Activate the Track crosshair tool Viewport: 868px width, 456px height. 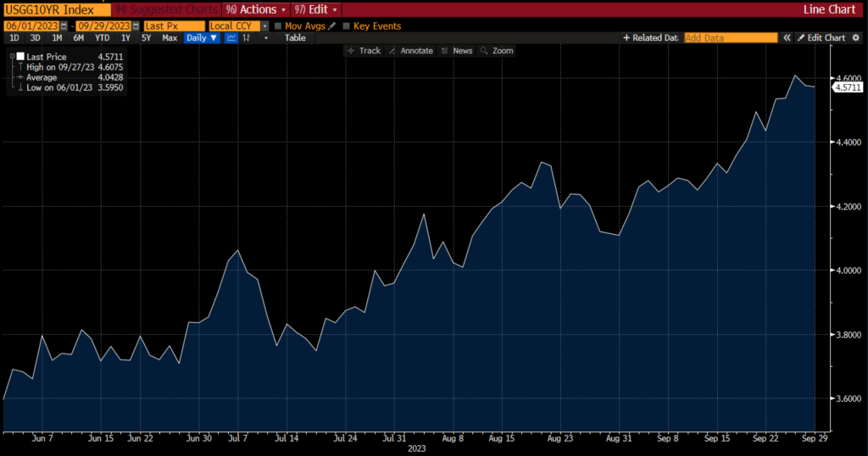click(364, 51)
